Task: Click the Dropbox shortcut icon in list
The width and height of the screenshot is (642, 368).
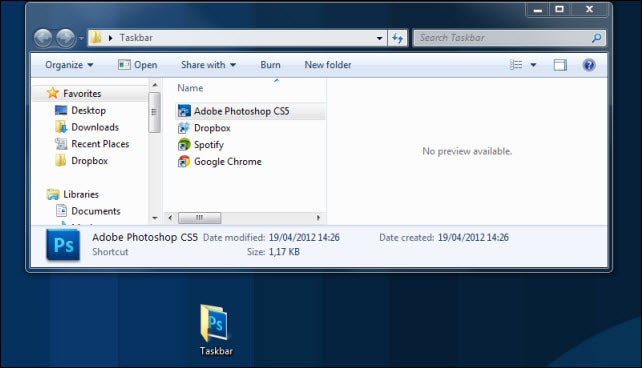Action: pyautogui.click(x=184, y=128)
